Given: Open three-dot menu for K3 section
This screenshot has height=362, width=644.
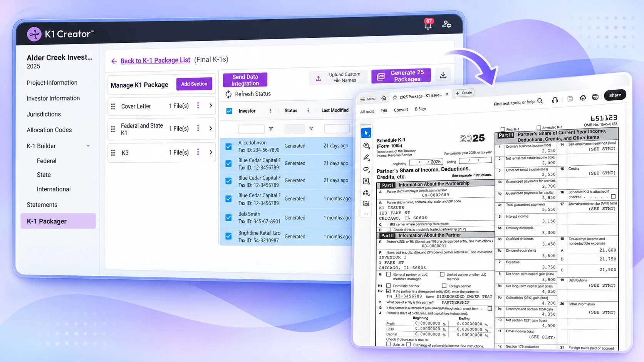Looking at the screenshot, I should (198, 152).
